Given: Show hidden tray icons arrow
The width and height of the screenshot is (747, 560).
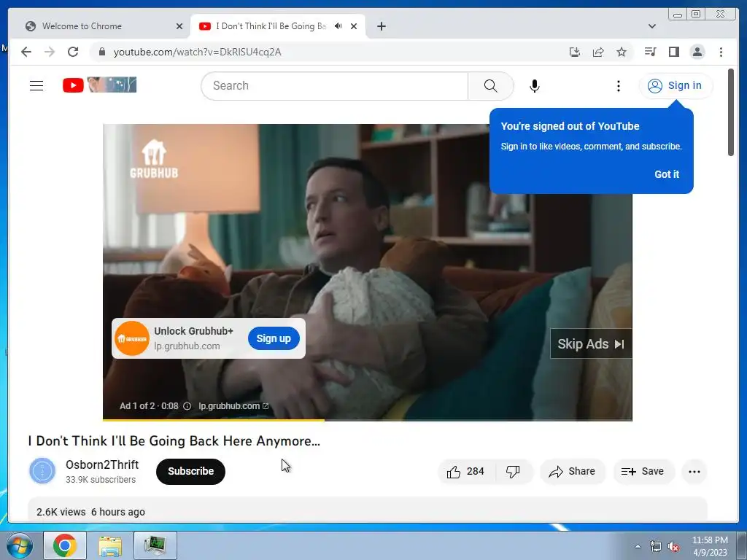Looking at the screenshot, I should click(638, 546).
